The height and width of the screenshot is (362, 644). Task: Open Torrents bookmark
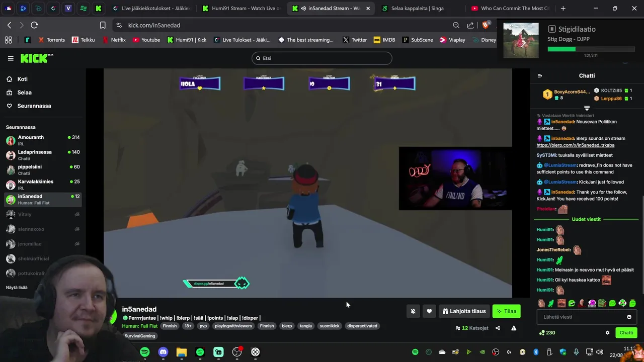coord(51,40)
